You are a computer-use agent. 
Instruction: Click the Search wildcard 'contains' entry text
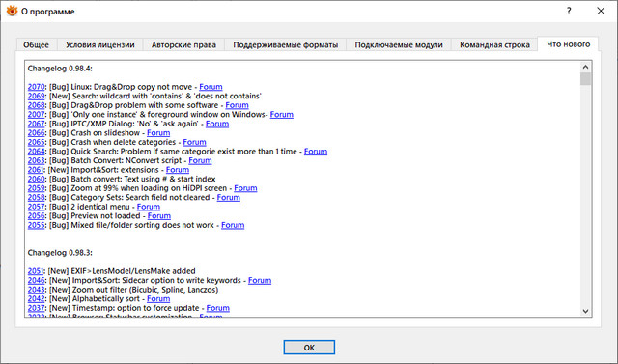click(x=167, y=96)
